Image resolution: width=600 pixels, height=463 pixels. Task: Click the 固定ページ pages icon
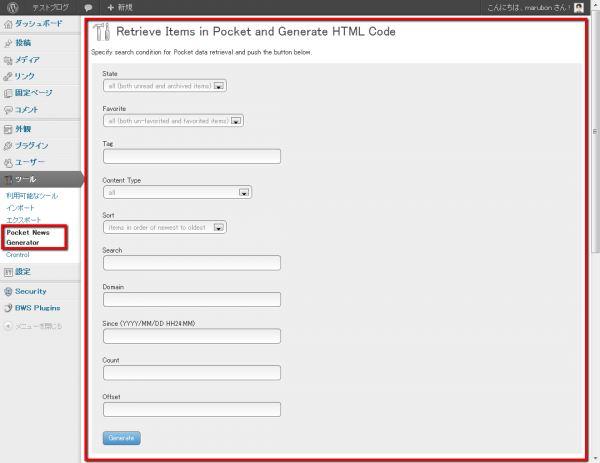coord(8,93)
